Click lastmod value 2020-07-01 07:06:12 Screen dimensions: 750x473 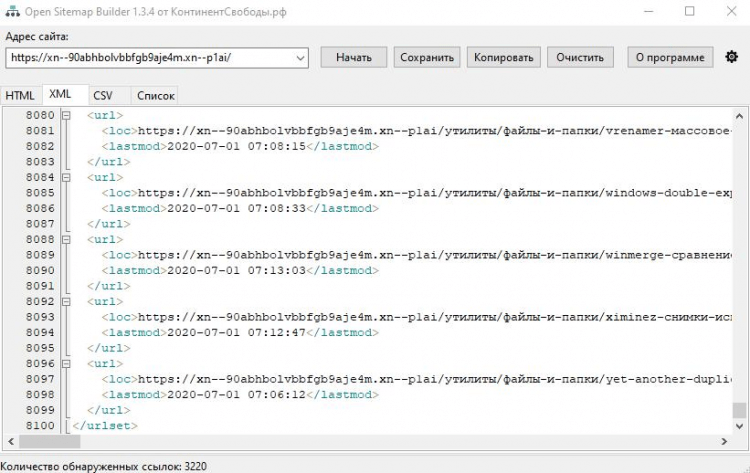236,395
